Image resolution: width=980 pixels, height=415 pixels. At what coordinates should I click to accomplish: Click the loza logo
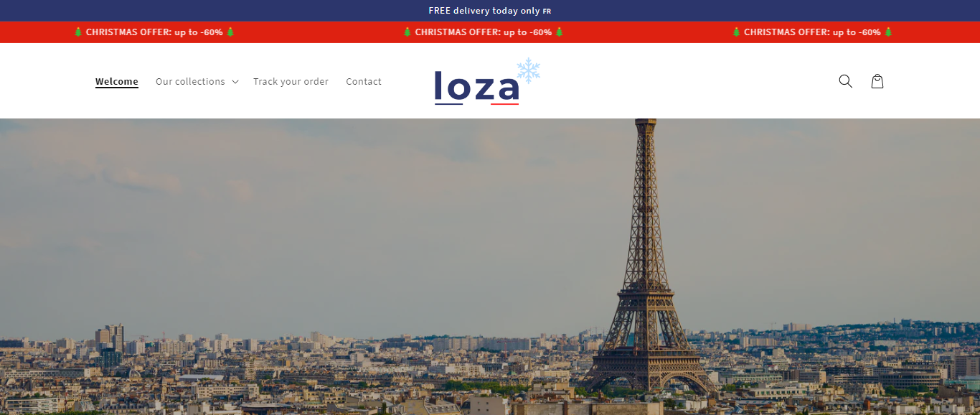pos(476,88)
